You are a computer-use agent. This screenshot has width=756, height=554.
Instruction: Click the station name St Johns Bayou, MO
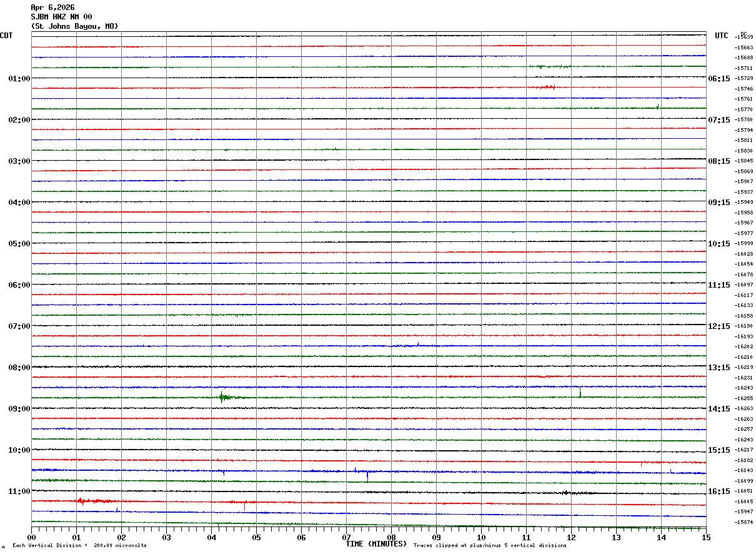click(x=74, y=26)
